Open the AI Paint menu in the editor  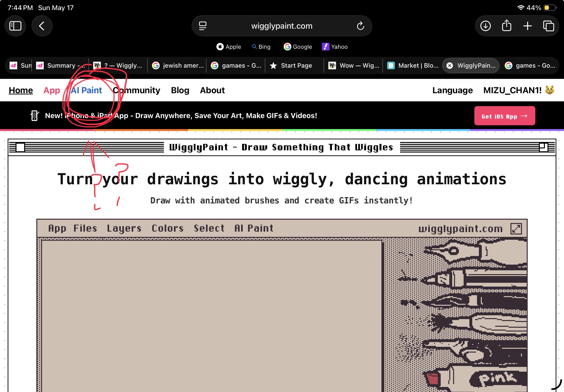[254, 229]
